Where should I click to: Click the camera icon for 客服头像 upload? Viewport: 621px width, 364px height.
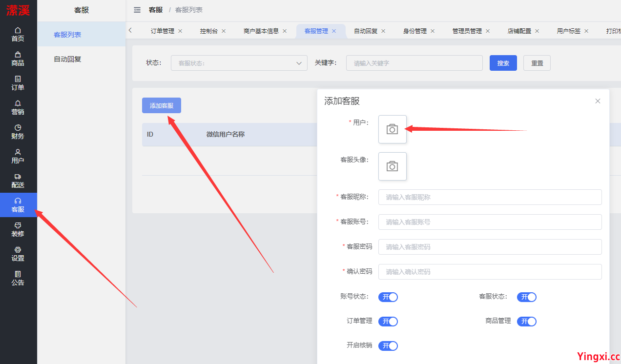(392, 166)
